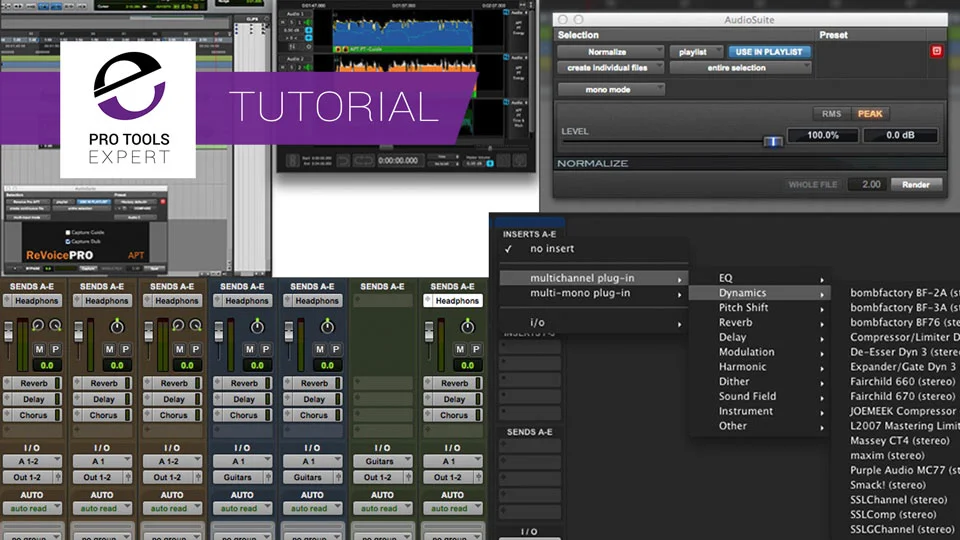The height and width of the screenshot is (540, 960).
Task: Open the Modulation plug-in category
Action: point(759,352)
